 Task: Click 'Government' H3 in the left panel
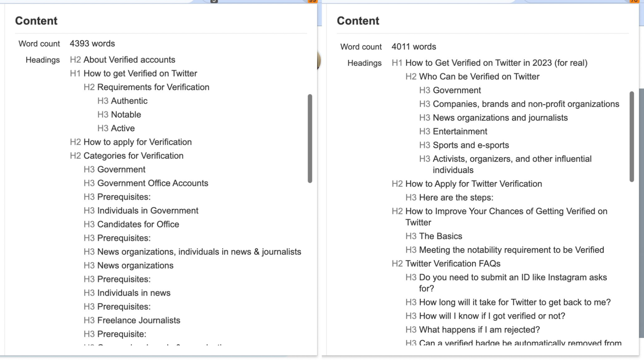click(x=121, y=170)
